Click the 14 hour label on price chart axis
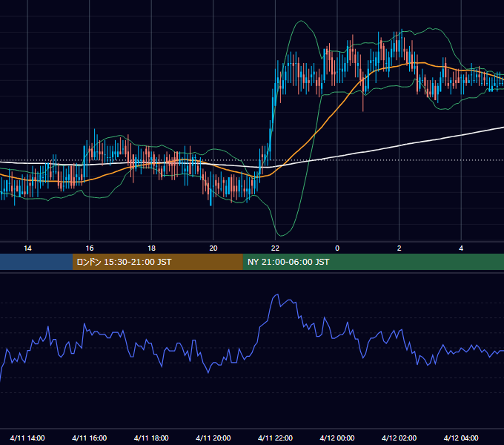This screenshot has height=445, width=504. coord(27,248)
